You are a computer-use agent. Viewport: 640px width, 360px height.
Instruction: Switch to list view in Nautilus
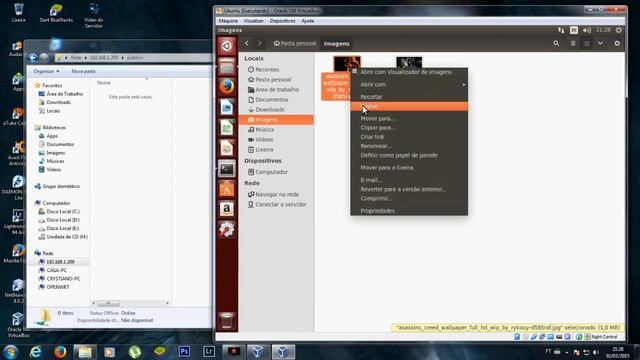(x=573, y=43)
